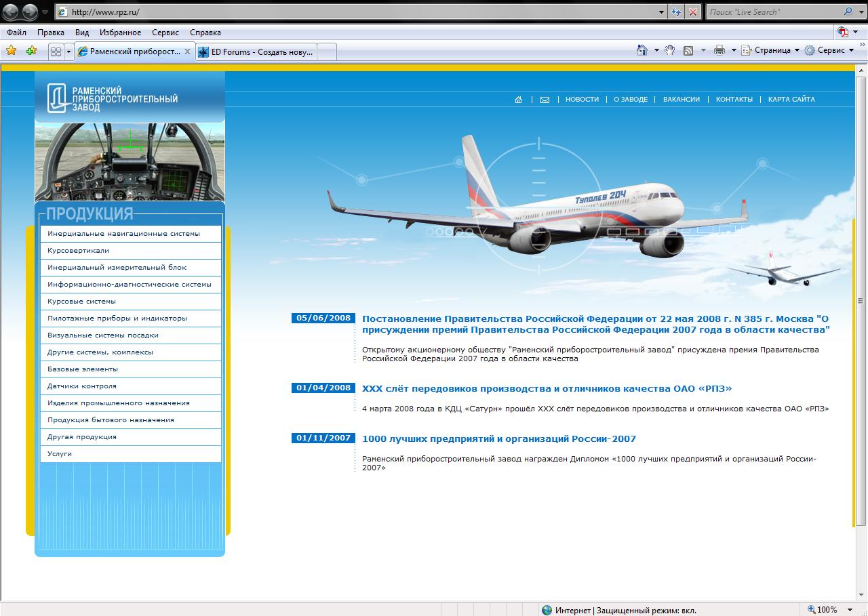
Task: Open the Страница toolbar menu
Action: coord(770,51)
